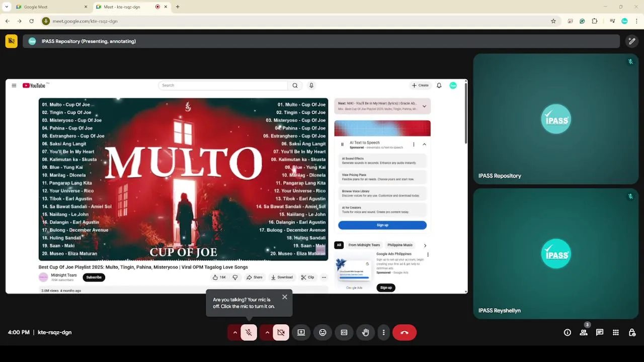This screenshot has height=362, width=644.
Task: Open Midnight Tears channel name link
Action: tap(64, 275)
